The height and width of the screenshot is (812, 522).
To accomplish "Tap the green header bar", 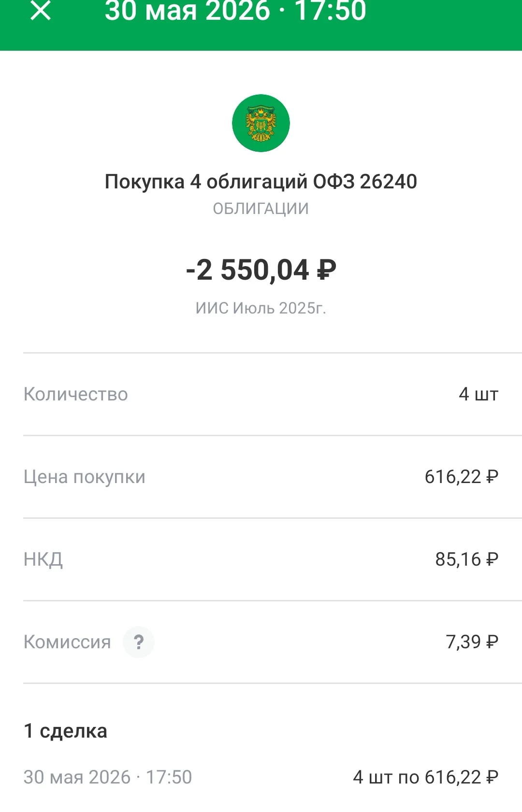I will [261, 25].
